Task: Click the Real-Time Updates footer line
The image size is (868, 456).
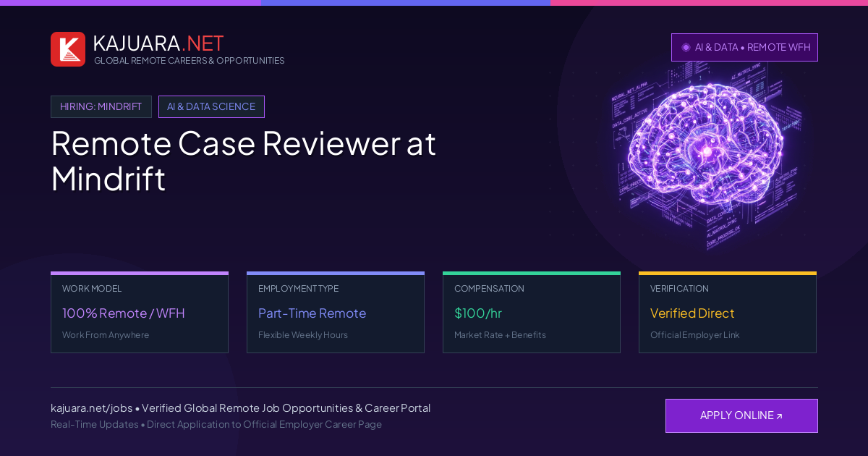Action: point(216,424)
